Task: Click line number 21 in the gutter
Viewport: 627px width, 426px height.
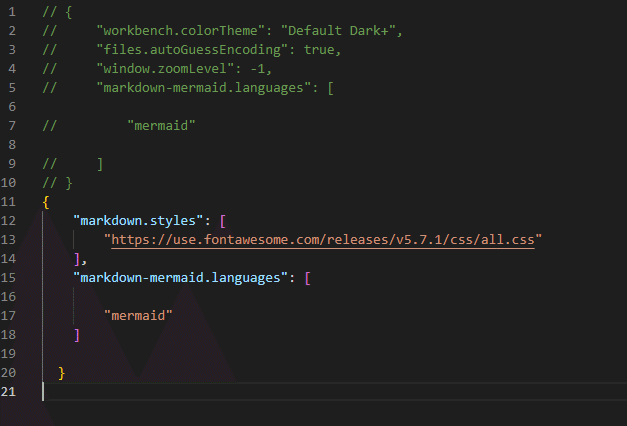Action: 8,391
